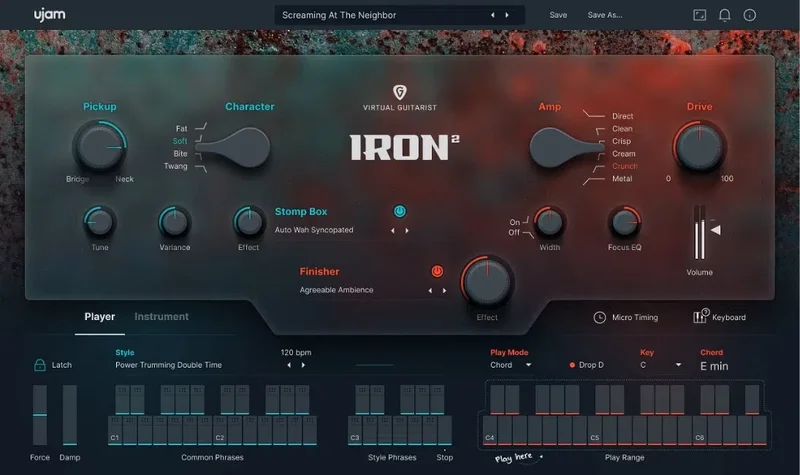This screenshot has width=800, height=475.
Task: Select Cream amp type
Action: pos(623,154)
